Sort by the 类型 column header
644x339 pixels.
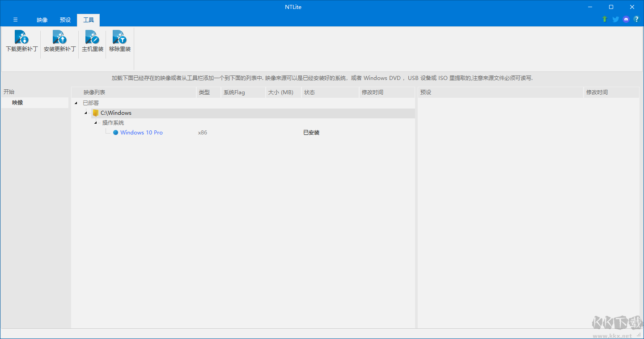tap(209, 92)
